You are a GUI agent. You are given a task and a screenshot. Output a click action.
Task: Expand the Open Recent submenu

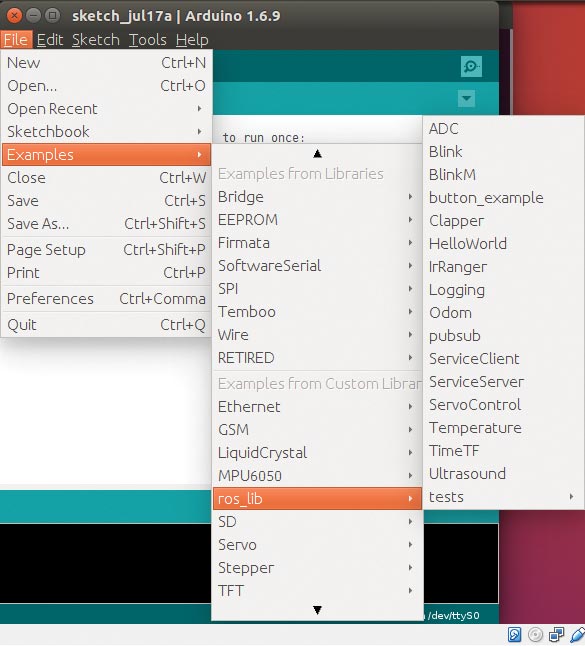click(x=106, y=109)
